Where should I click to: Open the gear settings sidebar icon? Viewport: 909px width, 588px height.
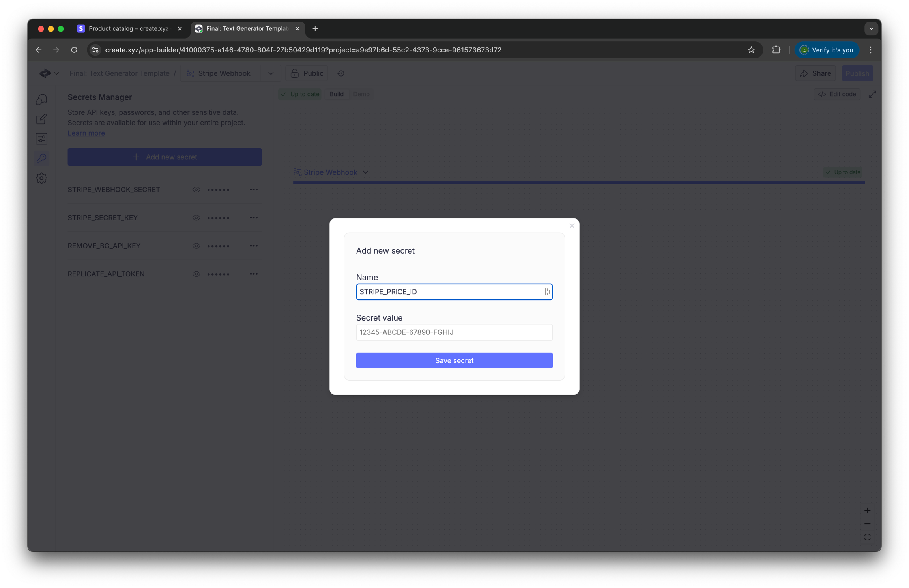click(41, 178)
